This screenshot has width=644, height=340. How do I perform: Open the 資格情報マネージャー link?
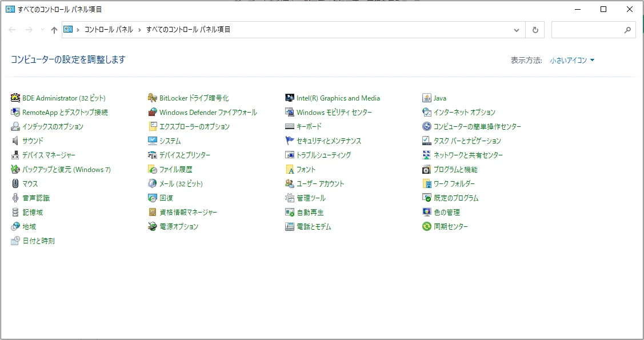188,213
